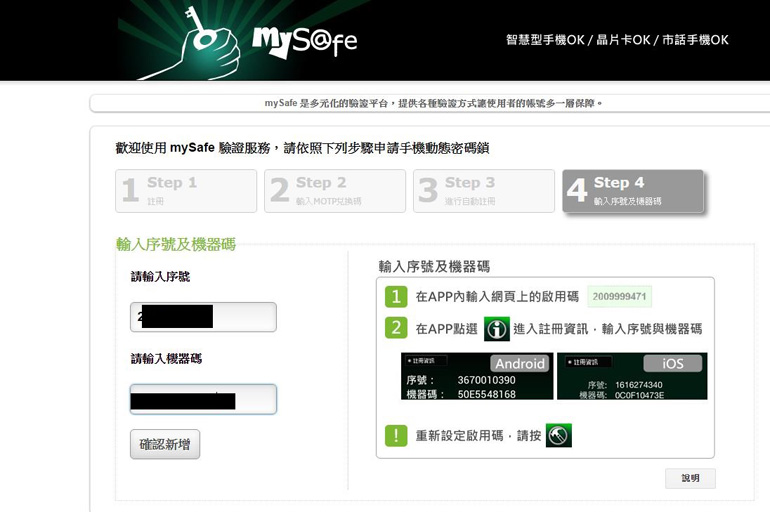Click the green number 1 instruction badge
The height and width of the screenshot is (512, 770).
(396, 296)
